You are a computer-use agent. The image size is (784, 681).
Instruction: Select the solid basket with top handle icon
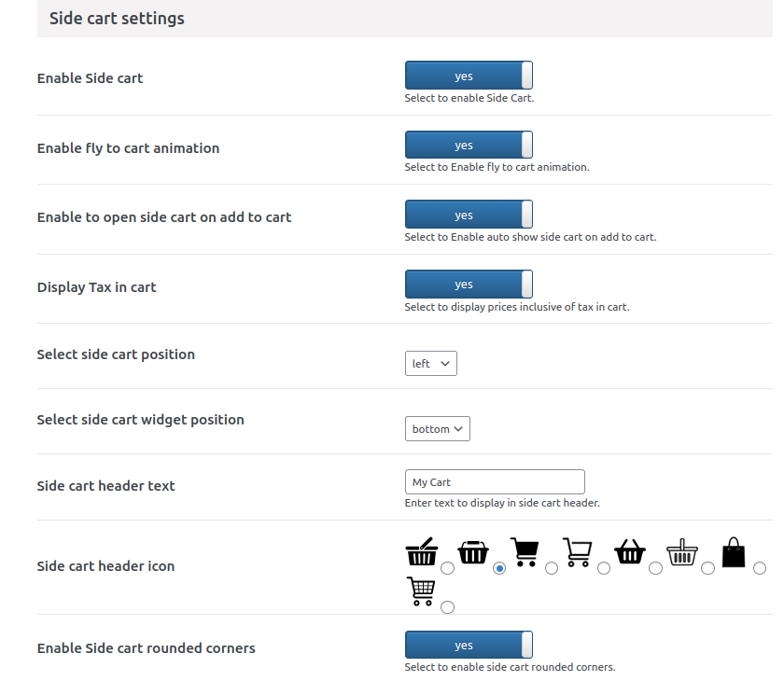pos(499,567)
